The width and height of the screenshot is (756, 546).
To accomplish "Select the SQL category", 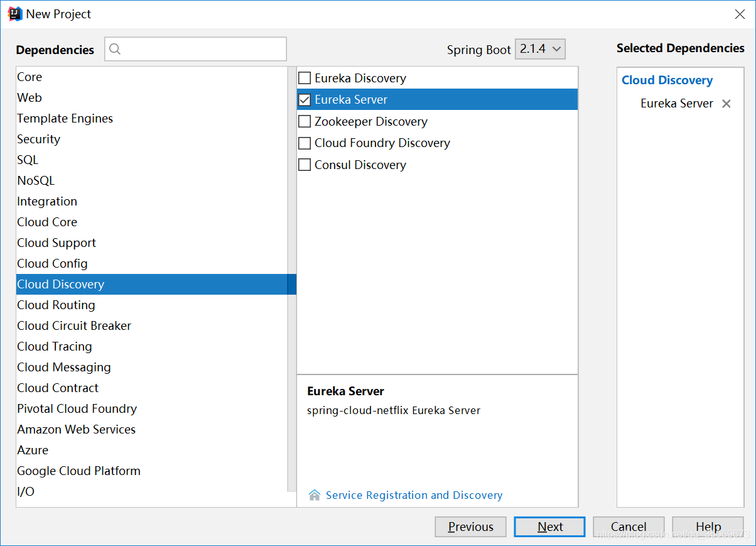I will 152,160.
